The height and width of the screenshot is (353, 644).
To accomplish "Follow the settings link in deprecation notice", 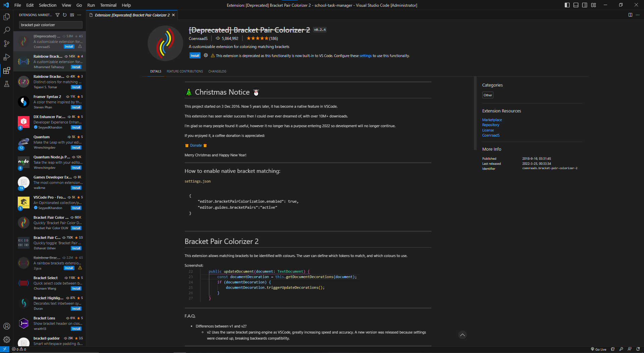I will (x=365, y=56).
